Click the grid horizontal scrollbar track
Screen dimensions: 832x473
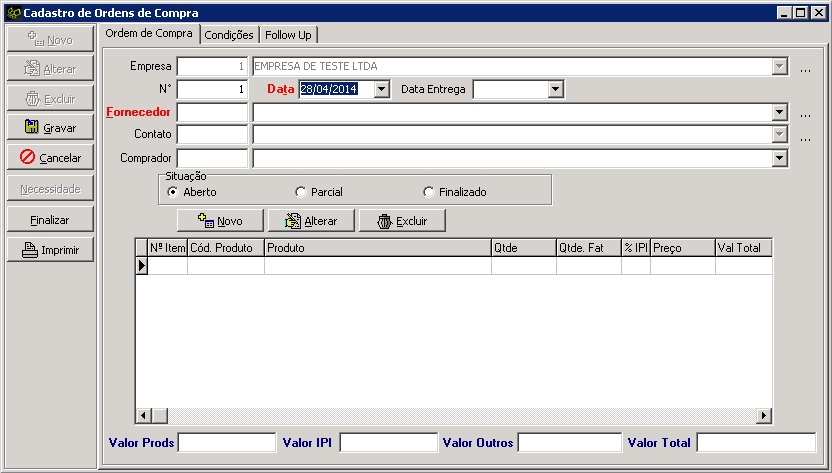tap(450, 416)
